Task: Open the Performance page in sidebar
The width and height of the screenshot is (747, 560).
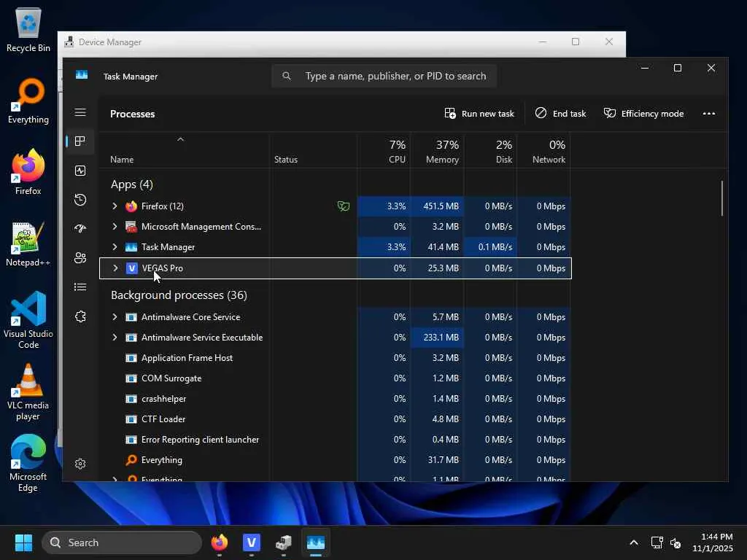Action: point(80,171)
